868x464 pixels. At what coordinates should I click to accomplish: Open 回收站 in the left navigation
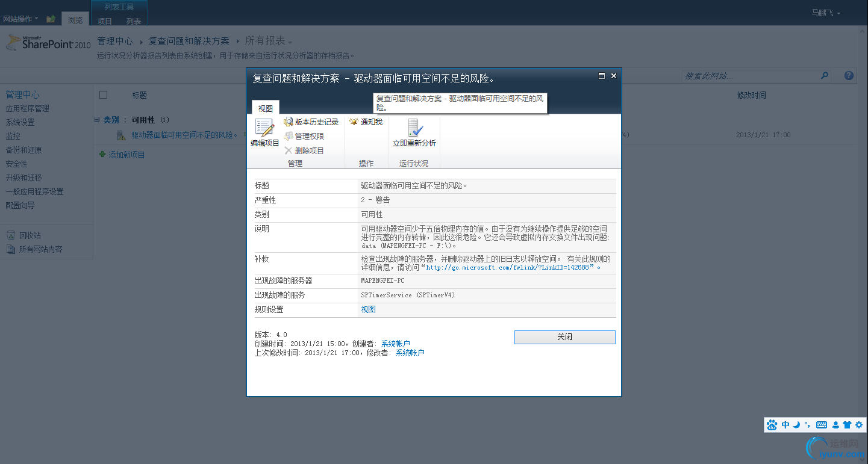[x=30, y=236]
